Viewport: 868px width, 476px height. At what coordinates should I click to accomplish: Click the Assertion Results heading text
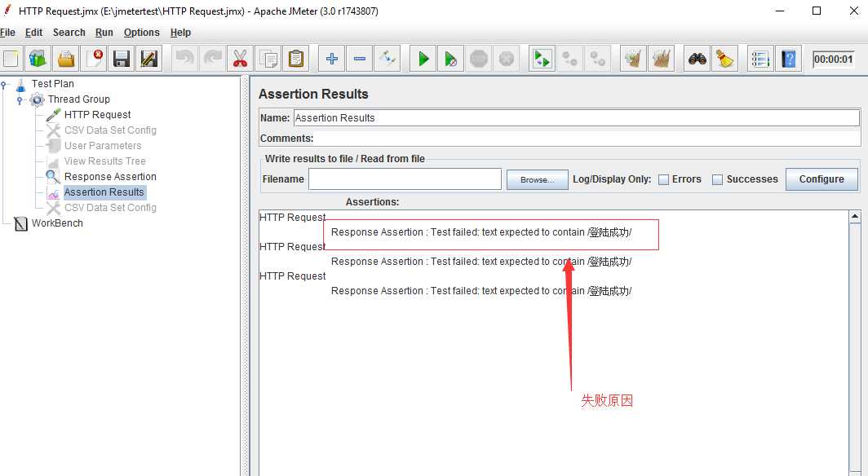click(x=313, y=94)
